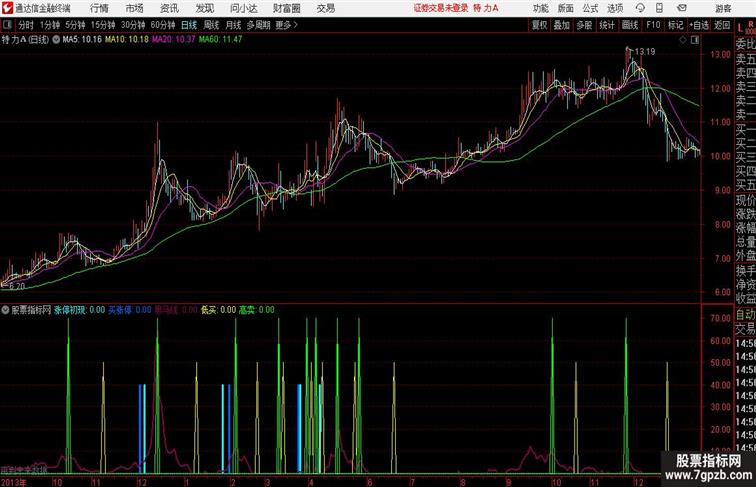
Task: Click the MA5: 10.16 label
Action: tap(82, 40)
